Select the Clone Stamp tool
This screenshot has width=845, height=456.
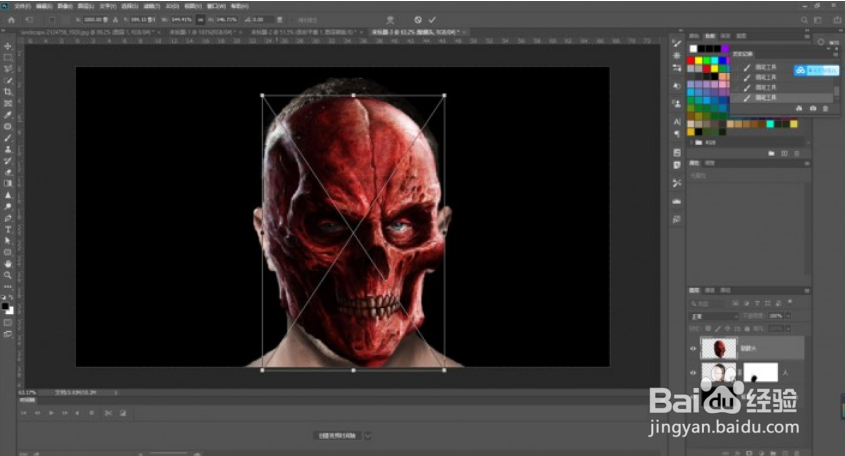tap(8, 149)
